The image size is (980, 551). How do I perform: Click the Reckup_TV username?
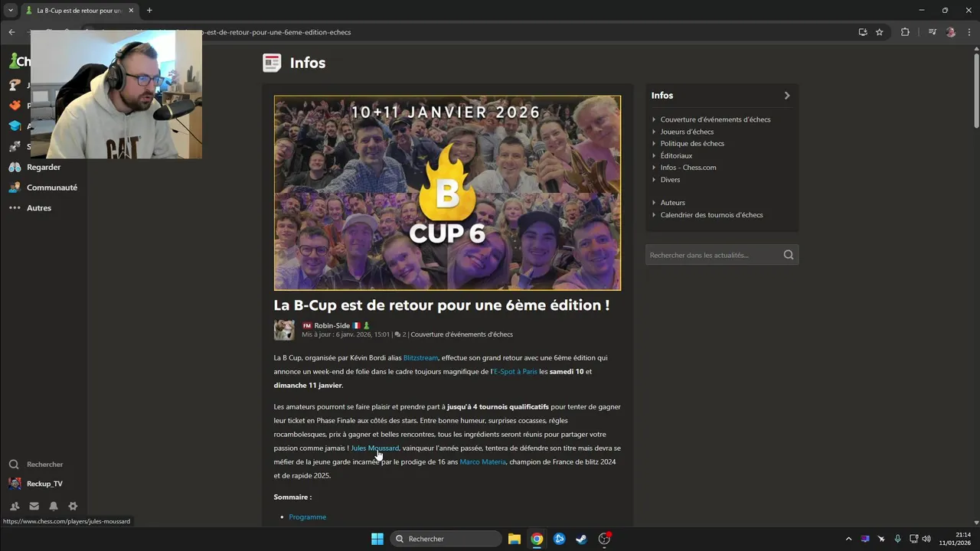coord(44,484)
